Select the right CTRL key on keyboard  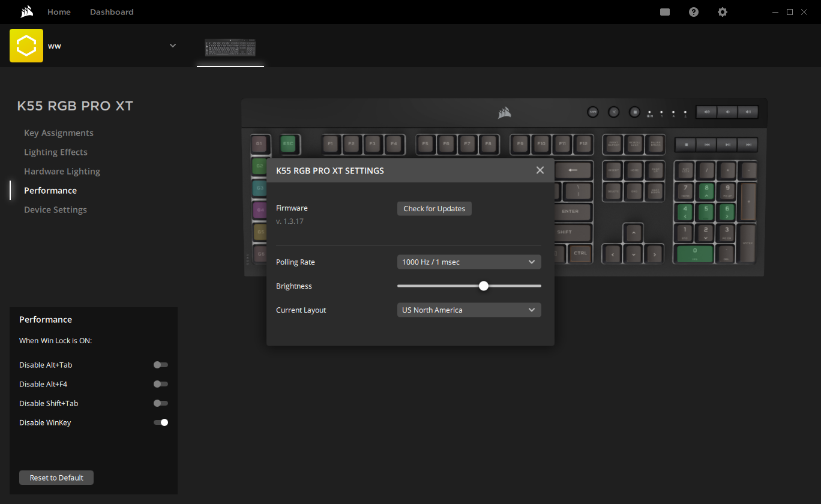coord(580,254)
